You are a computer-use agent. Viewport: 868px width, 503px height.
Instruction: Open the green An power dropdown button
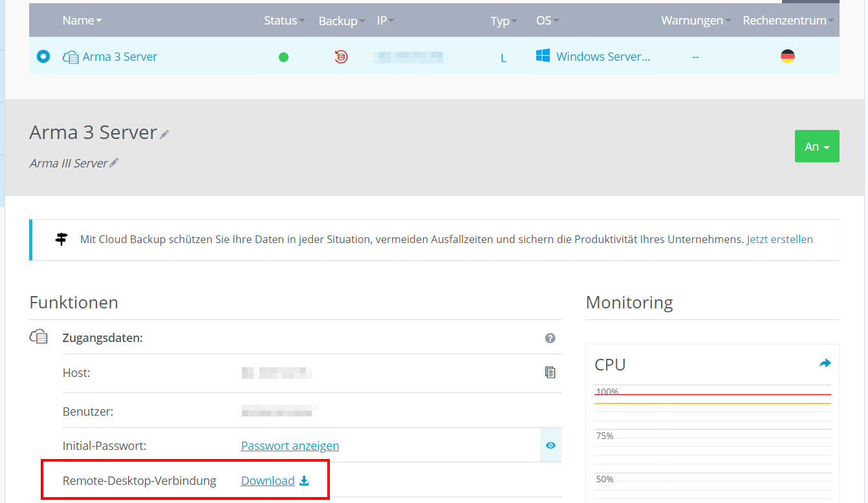point(817,146)
